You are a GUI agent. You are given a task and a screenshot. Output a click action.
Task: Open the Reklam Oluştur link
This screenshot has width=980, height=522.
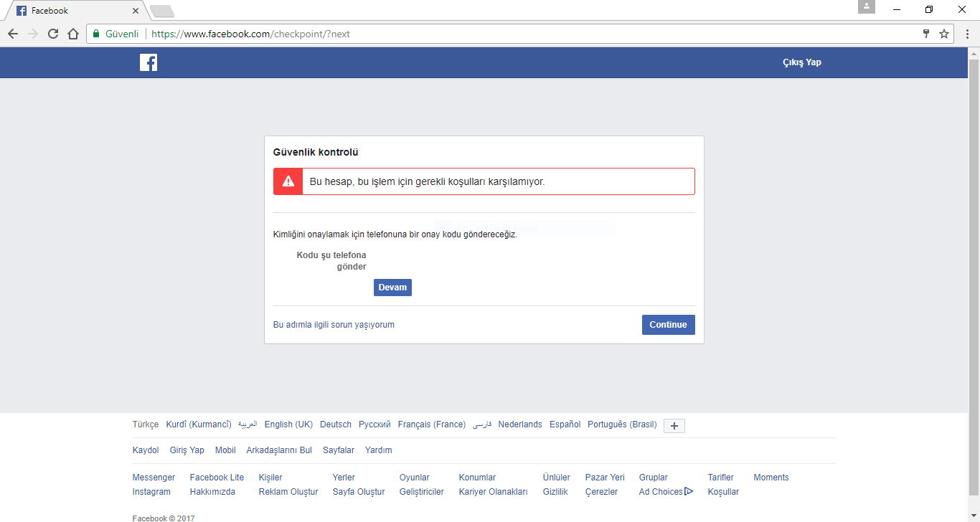point(288,492)
